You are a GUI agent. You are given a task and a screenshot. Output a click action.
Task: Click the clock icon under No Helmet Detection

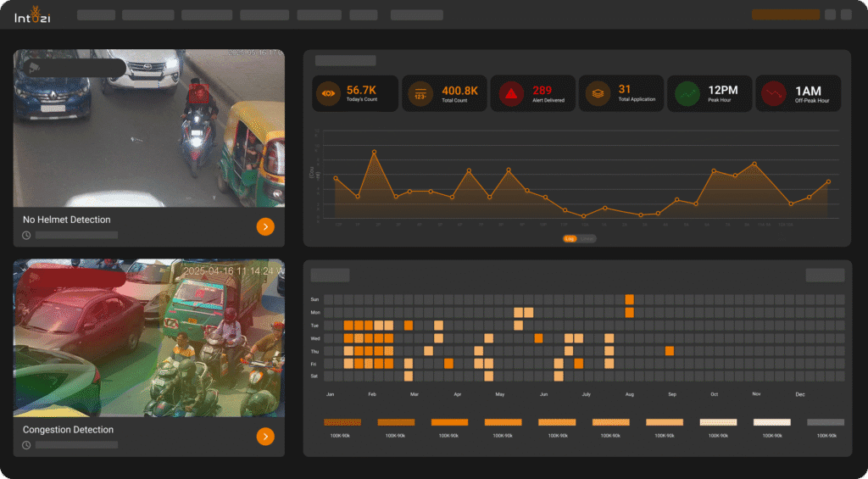point(26,236)
